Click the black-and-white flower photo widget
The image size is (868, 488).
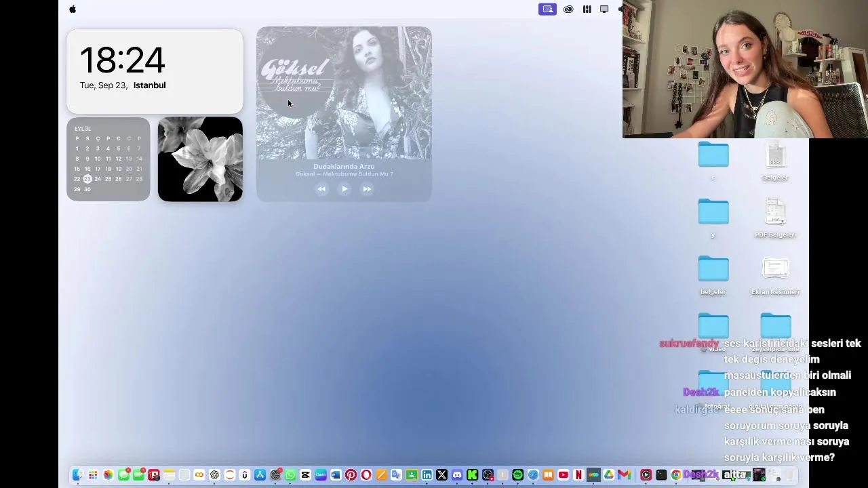pos(200,159)
